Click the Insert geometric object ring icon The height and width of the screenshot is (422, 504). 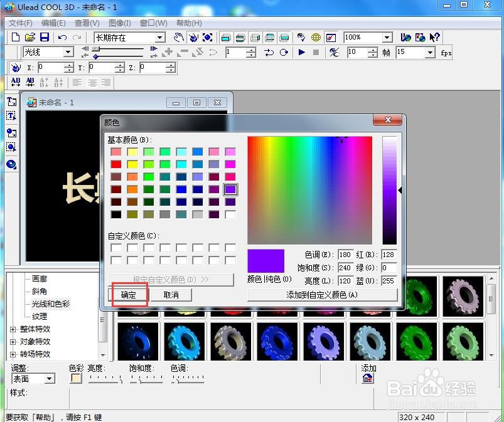[11, 164]
